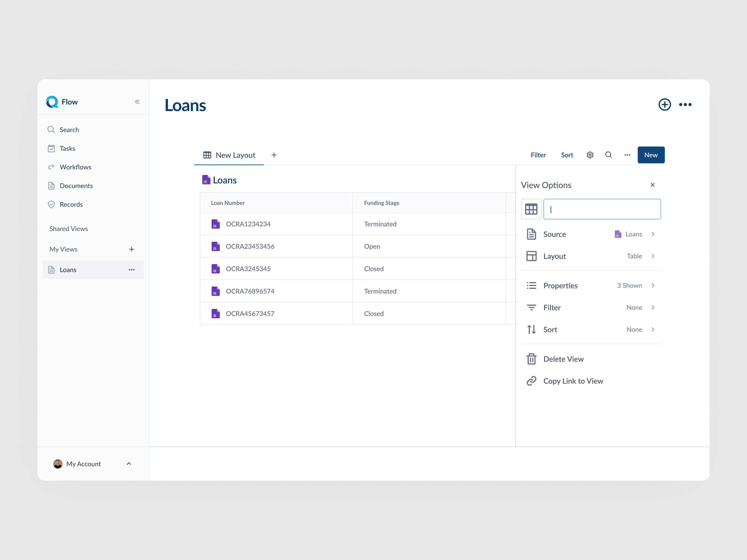Select the table layout icon in View Options
This screenshot has width=747, height=560.
[x=531, y=209]
